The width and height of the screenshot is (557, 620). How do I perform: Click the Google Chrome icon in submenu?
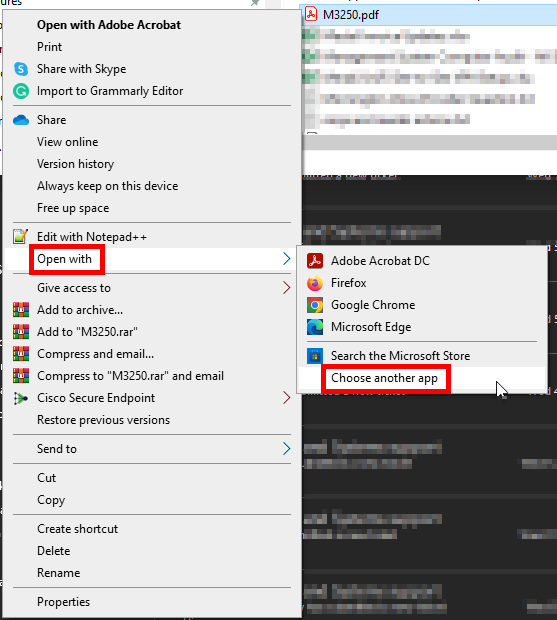(315, 305)
